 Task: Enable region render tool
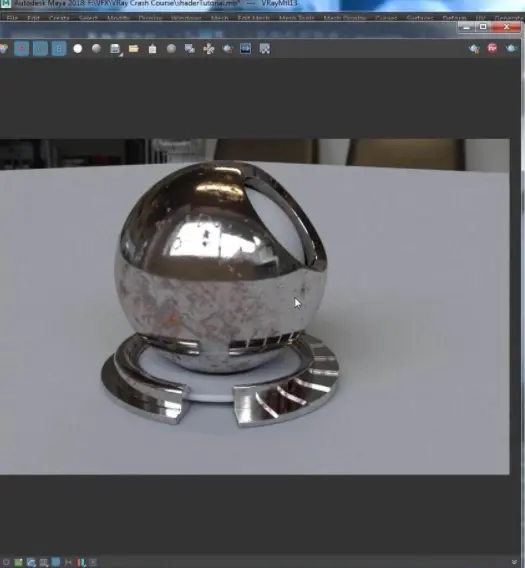click(209, 49)
